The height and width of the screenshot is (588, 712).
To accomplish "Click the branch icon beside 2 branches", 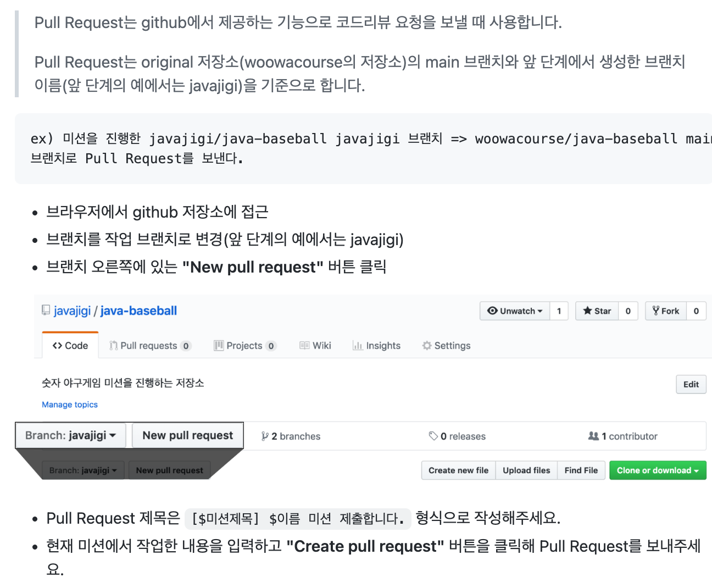I will 265,436.
